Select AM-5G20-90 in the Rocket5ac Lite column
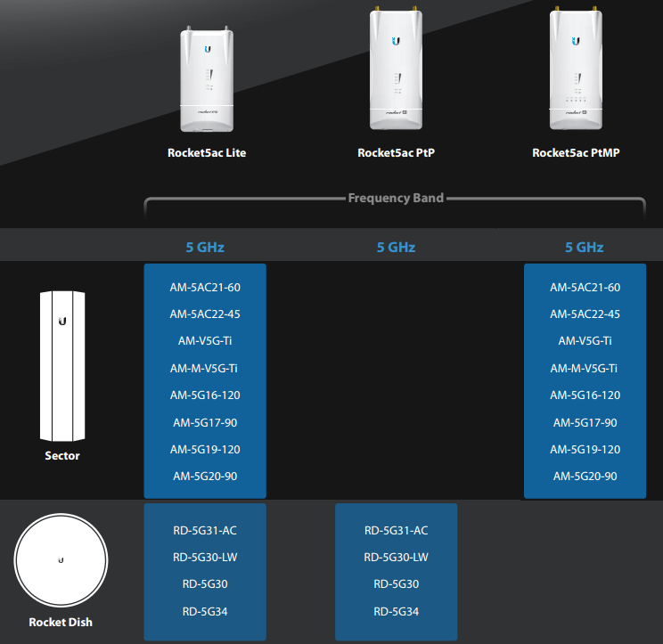Viewport: 663px width, 644px height. pyautogui.click(x=205, y=477)
